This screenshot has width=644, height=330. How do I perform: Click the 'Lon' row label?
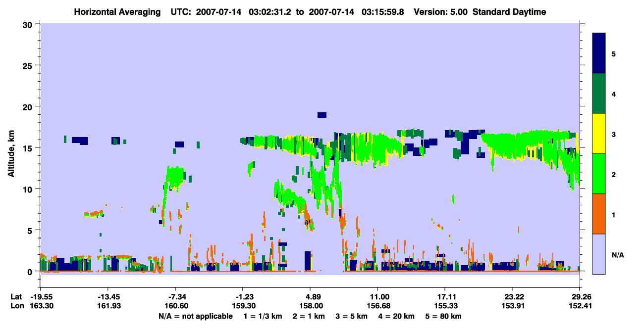pyautogui.click(x=16, y=306)
